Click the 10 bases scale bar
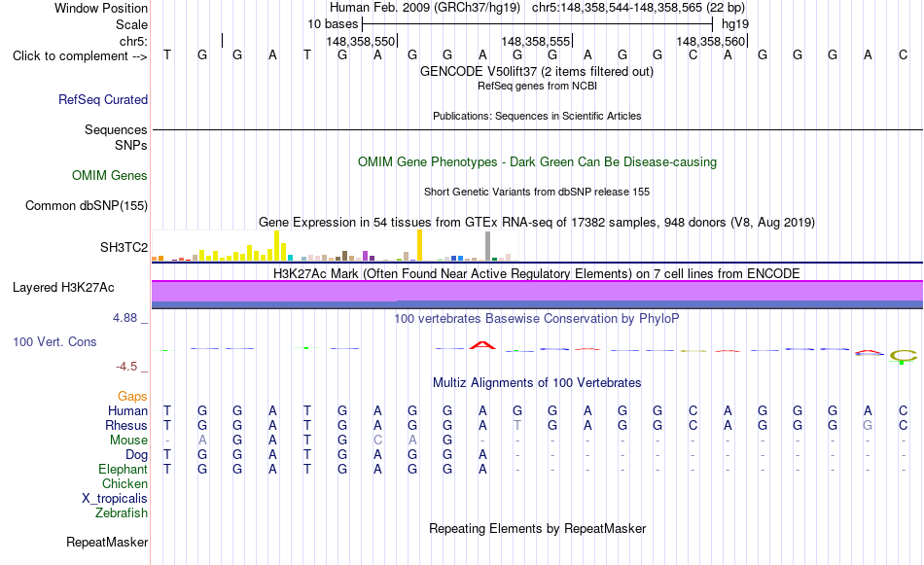Viewport: 924px width, 565px height. (x=538, y=24)
